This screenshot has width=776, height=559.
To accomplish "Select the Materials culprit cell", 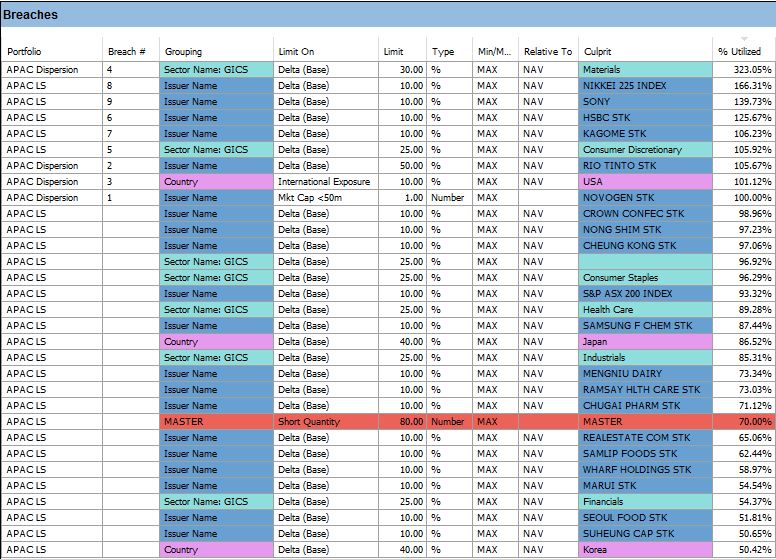I will [x=645, y=70].
